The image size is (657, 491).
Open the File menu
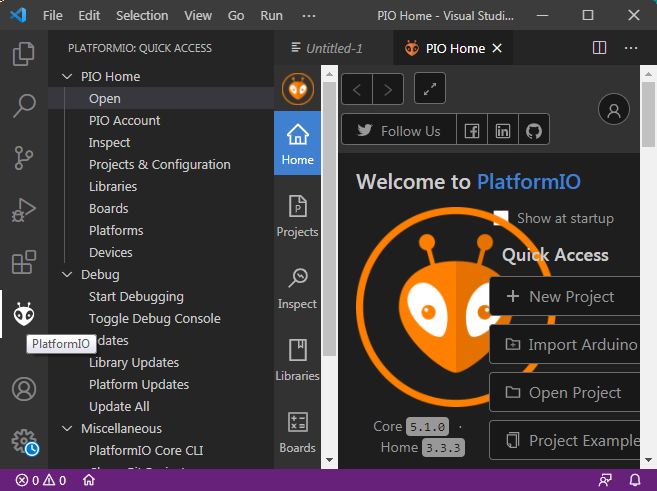[x=53, y=16]
